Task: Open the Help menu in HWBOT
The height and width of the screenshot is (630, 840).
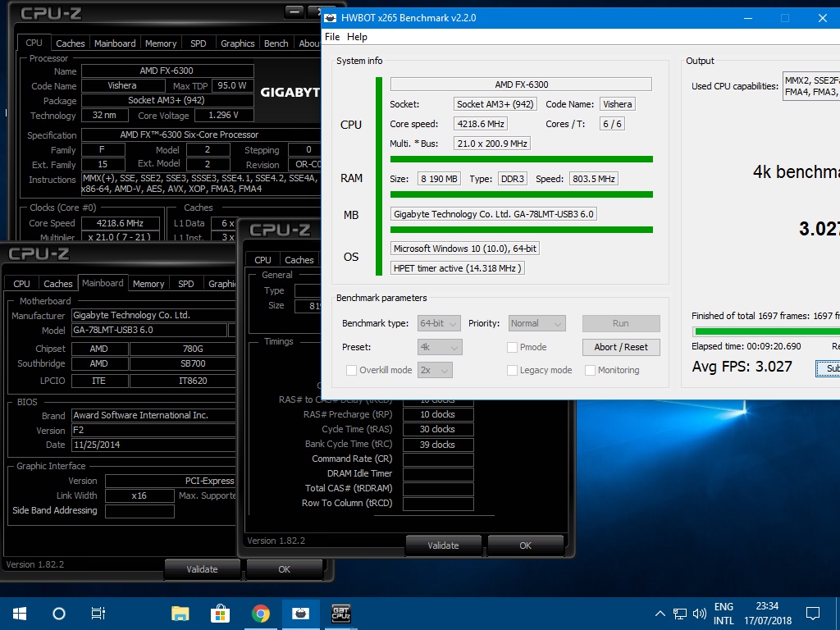Action: click(357, 36)
